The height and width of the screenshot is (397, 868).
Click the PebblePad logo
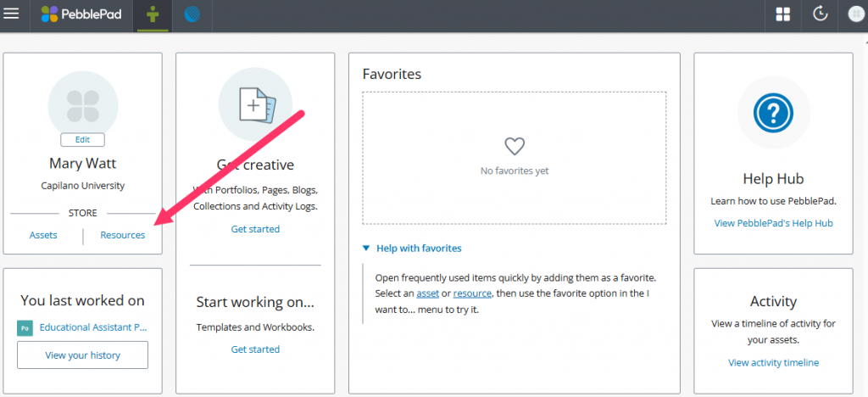point(82,14)
